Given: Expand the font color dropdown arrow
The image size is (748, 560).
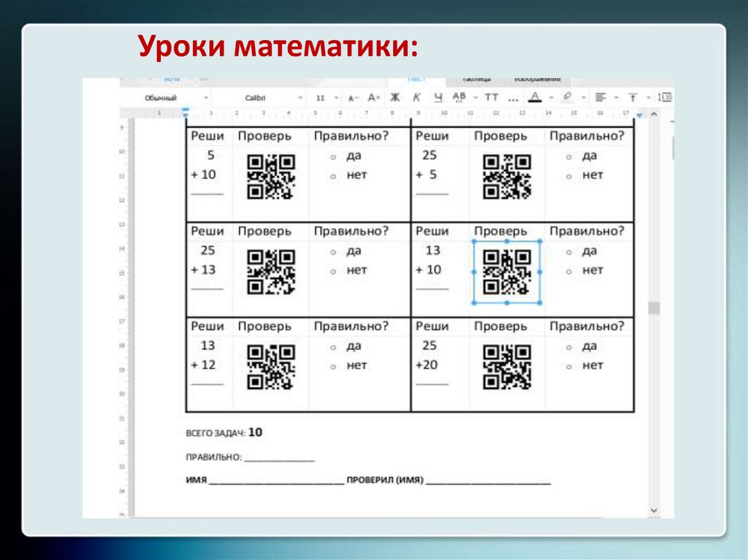Looking at the screenshot, I should [551, 98].
